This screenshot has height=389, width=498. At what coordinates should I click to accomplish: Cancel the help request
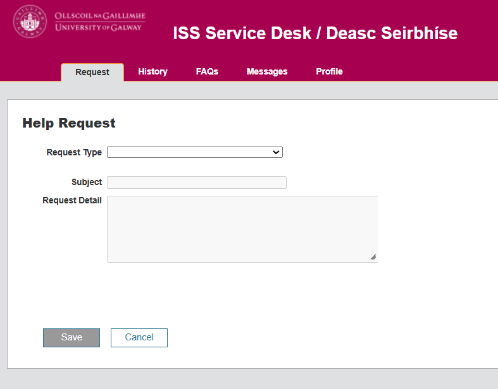139,337
